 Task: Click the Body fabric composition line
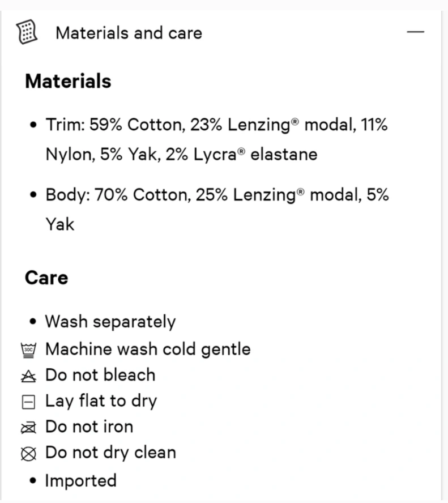(x=217, y=210)
